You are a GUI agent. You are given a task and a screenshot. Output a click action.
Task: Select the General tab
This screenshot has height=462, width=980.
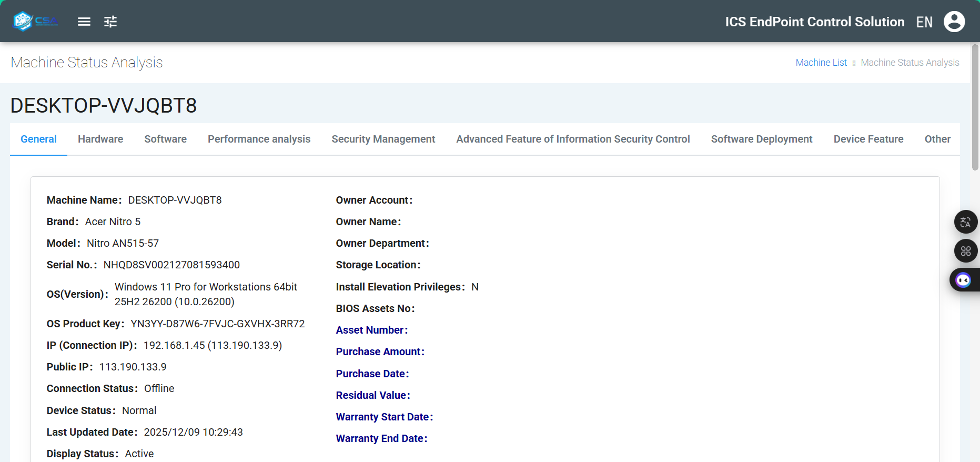click(x=38, y=139)
